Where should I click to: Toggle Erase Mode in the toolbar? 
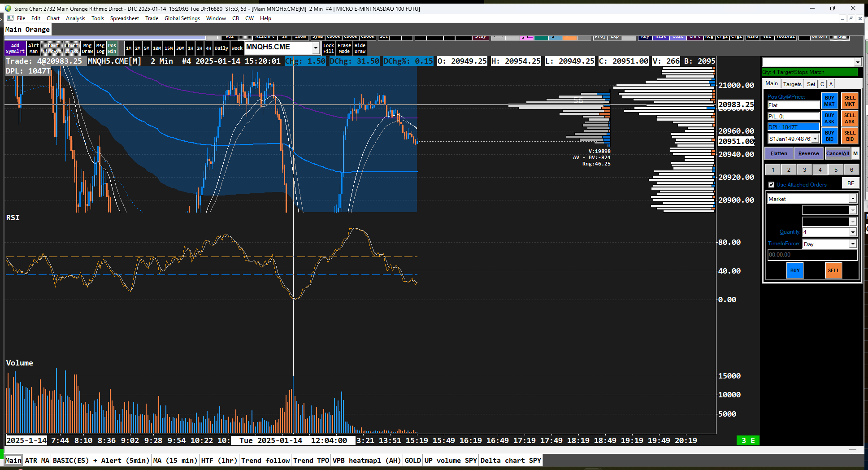344,48
